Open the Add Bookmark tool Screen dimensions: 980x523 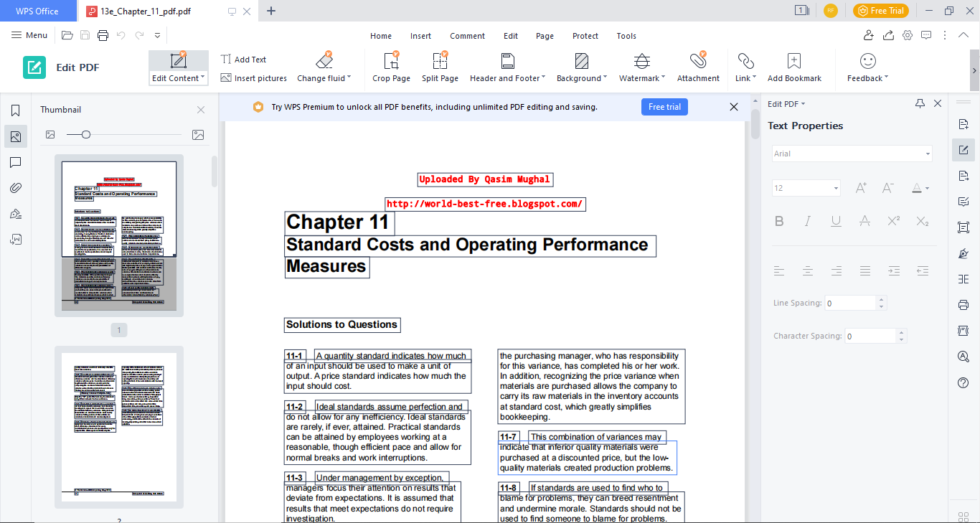pos(793,67)
